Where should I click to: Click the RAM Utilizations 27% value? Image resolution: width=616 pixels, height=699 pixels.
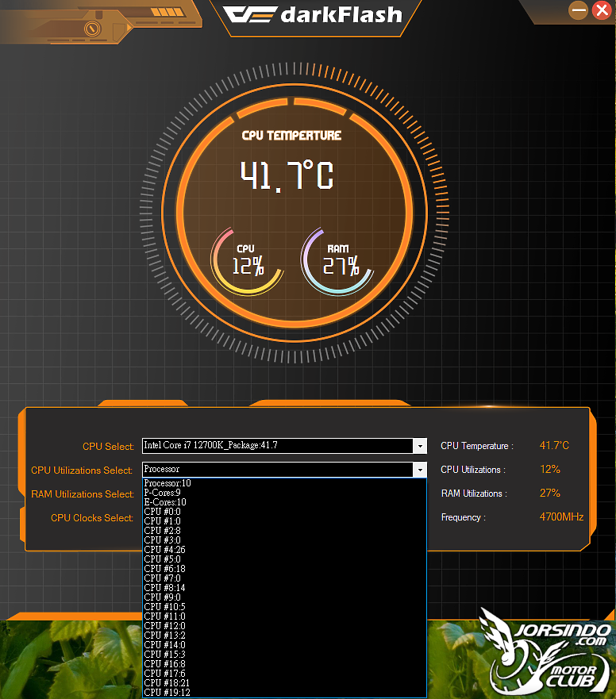pyautogui.click(x=550, y=493)
